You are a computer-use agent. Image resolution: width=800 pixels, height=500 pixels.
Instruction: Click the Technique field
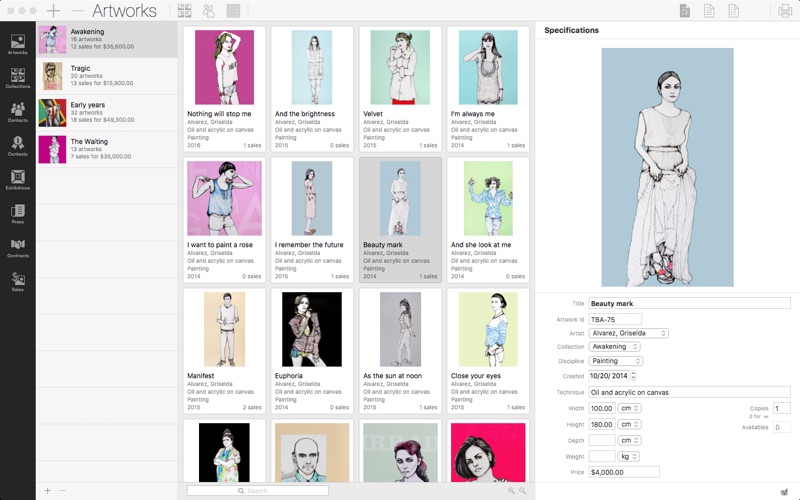(x=689, y=392)
